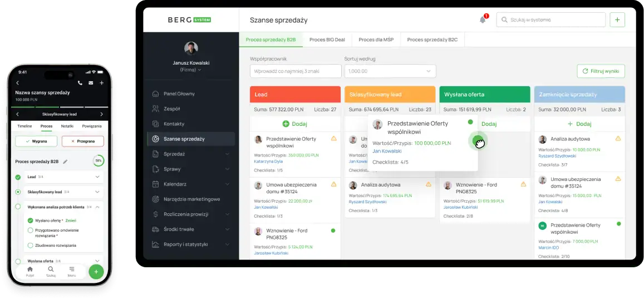This screenshot has height=299, width=644.
Task: Tap Szukaj in the phone's bottom bar
Action: (x=51, y=271)
